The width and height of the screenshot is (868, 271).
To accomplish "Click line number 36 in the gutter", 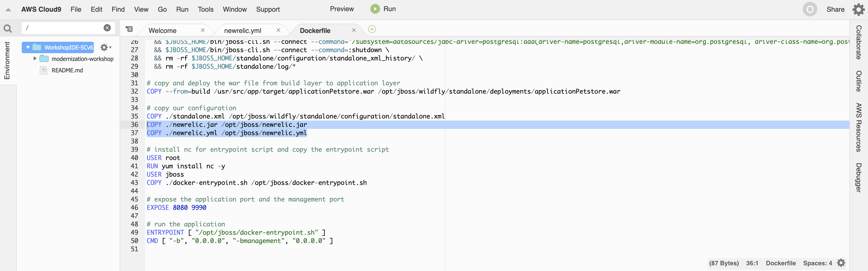I will 134,125.
